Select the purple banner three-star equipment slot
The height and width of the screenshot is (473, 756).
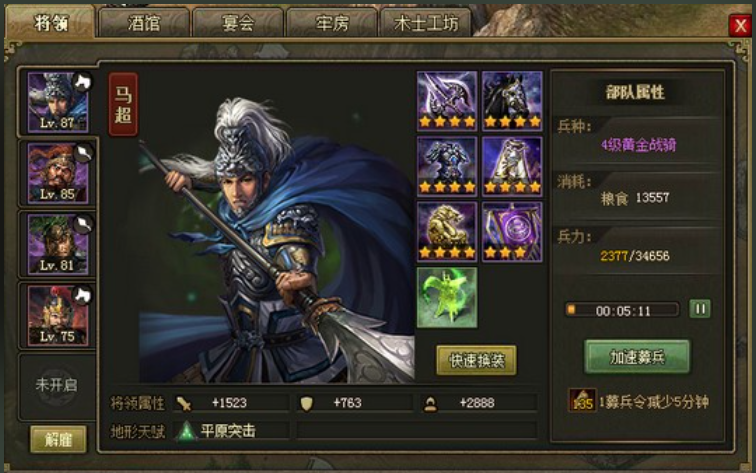coord(512,232)
